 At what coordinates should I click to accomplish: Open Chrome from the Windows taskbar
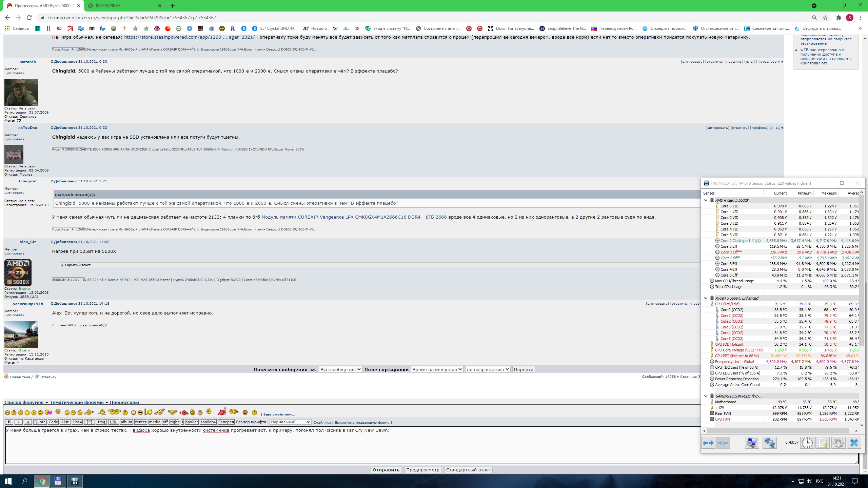(42, 481)
